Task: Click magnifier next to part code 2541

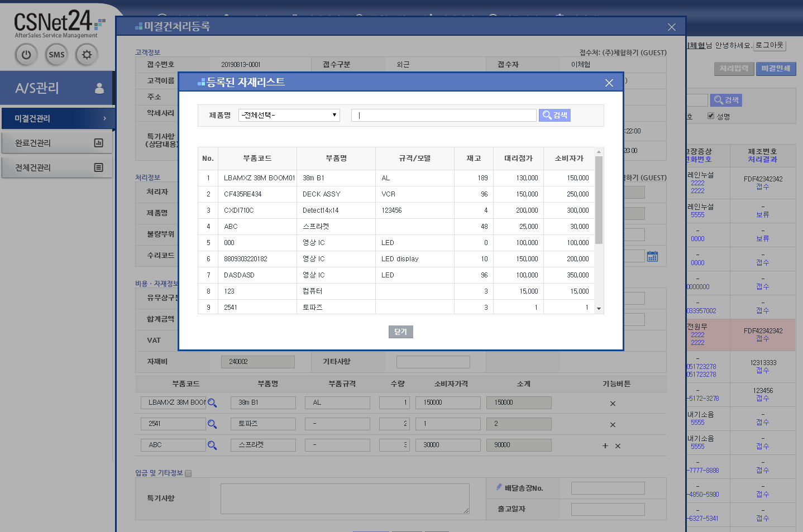Action: pos(212,424)
